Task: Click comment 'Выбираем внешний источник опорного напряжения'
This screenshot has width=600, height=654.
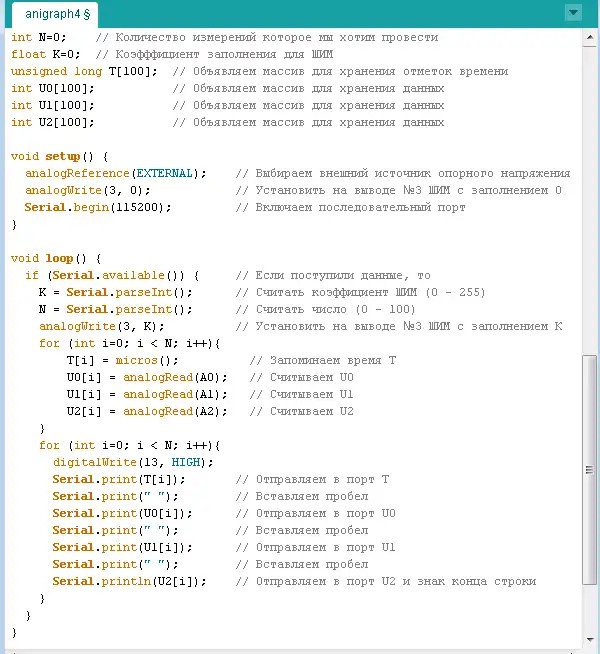Action: point(413,174)
